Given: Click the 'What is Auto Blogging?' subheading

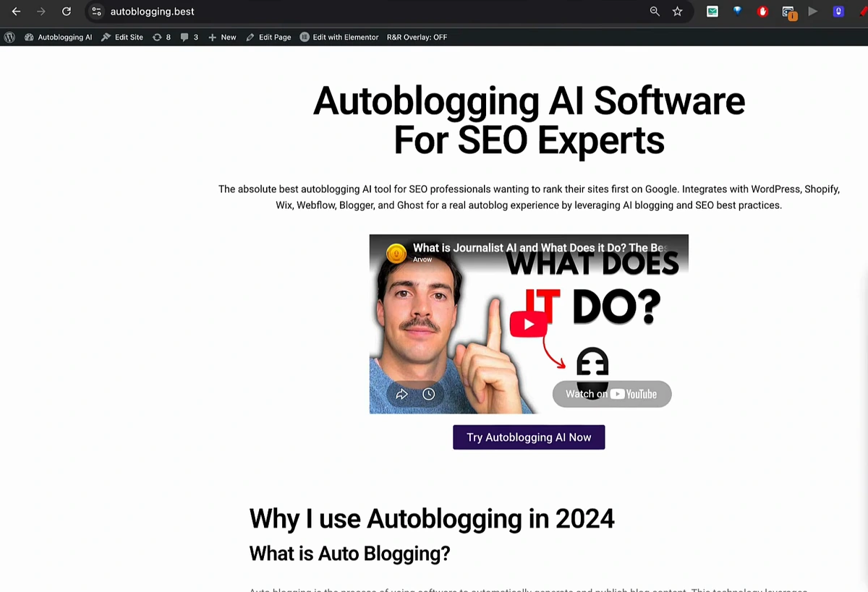Looking at the screenshot, I should [x=349, y=554].
